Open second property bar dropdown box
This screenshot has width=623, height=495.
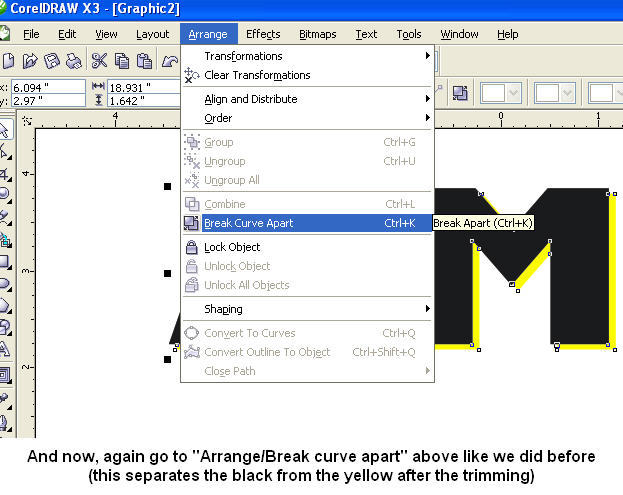pos(555,93)
